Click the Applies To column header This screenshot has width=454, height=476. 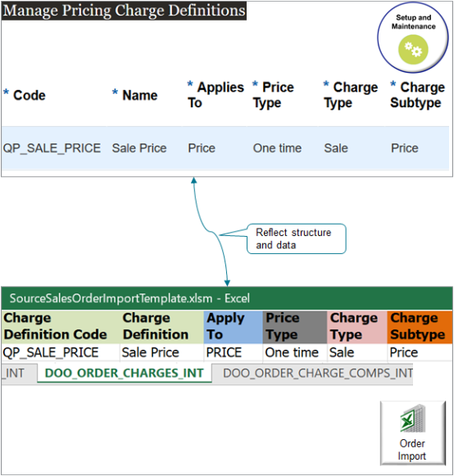pyautogui.click(x=216, y=95)
